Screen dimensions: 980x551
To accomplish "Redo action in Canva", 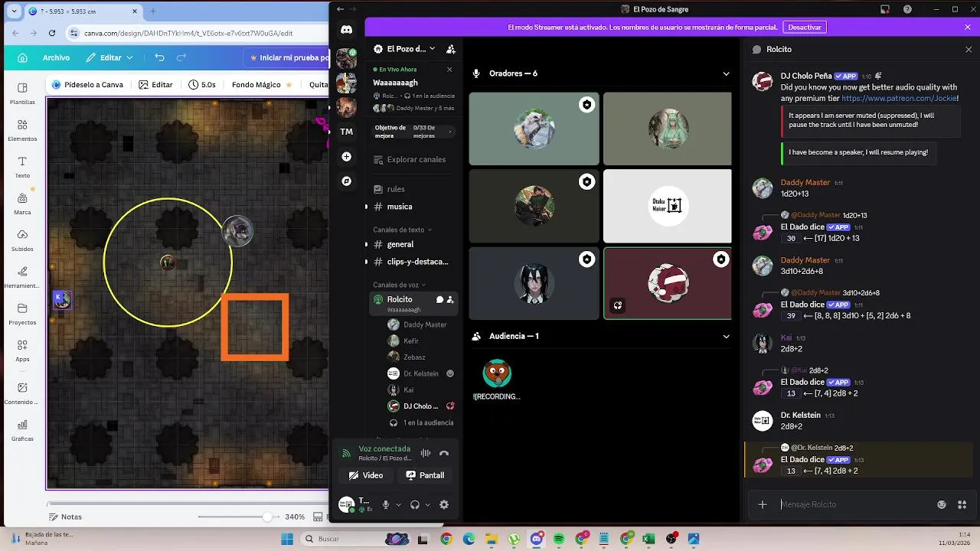I will 181,57.
